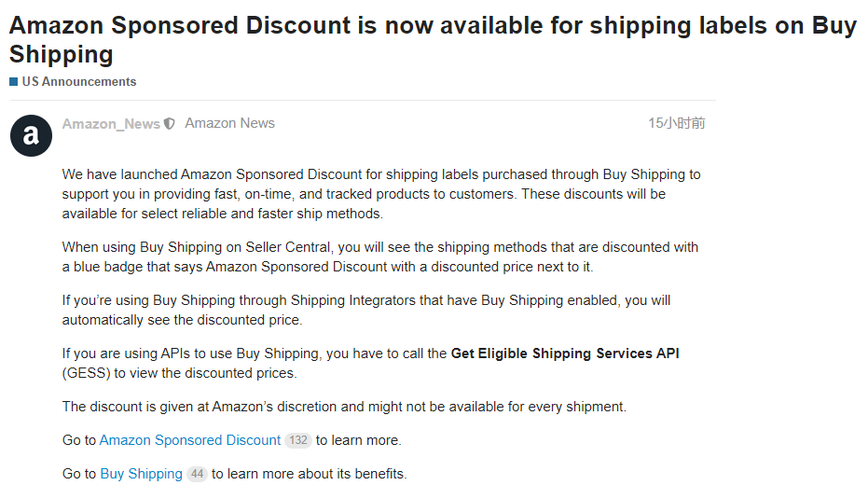This screenshot has width=868, height=485.
Task: Click the Amazon_News username
Action: point(111,124)
